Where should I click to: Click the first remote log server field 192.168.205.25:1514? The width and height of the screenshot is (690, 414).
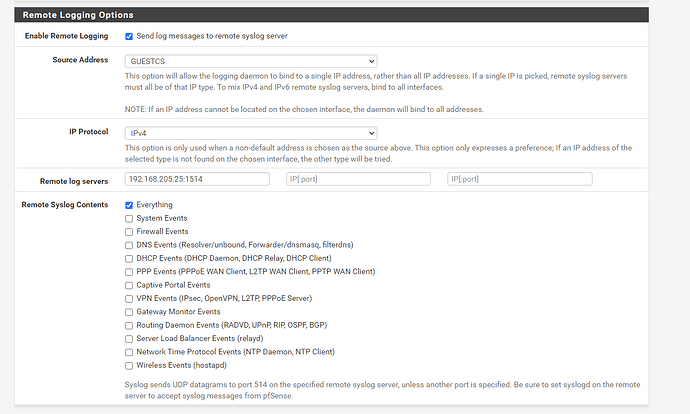tap(197, 179)
